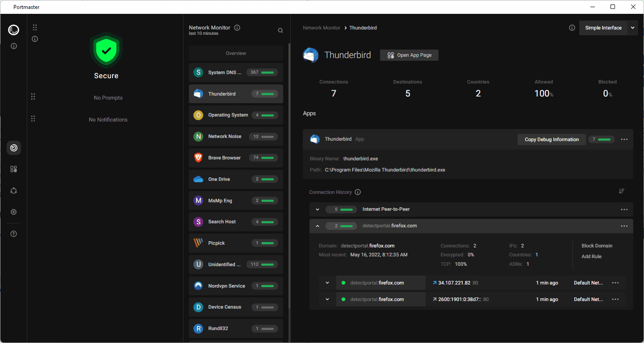This screenshot has width=644, height=343.
Task: Click the drag handle beside No Prompts
Action: pyautogui.click(x=33, y=97)
